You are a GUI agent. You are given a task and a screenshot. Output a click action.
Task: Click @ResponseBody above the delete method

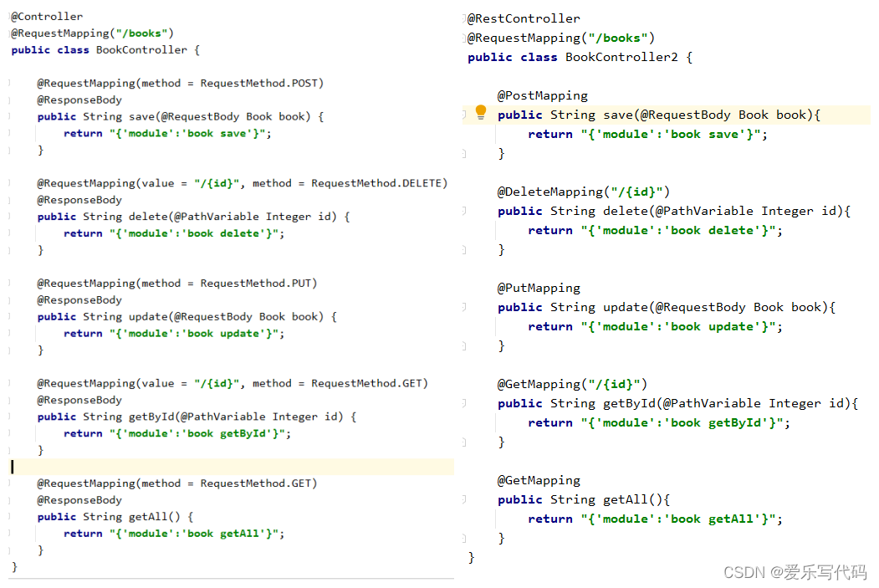(79, 200)
